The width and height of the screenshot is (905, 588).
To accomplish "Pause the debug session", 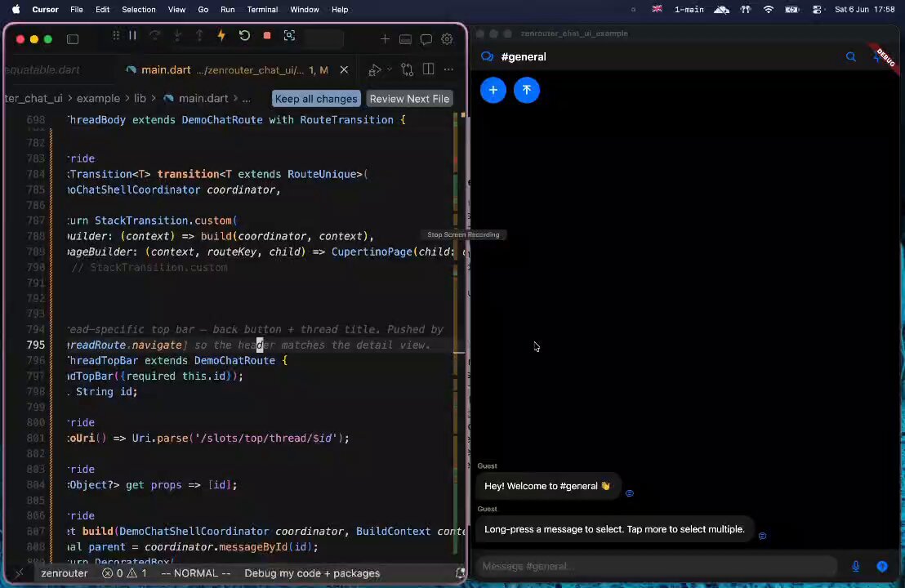I will (x=133, y=36).
